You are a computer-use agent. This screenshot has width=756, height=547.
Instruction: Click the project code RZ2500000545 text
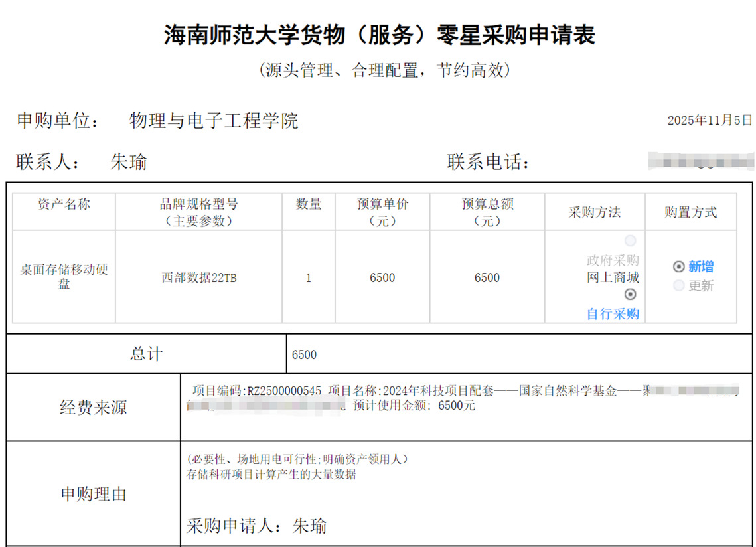click(x=284, y=391)
